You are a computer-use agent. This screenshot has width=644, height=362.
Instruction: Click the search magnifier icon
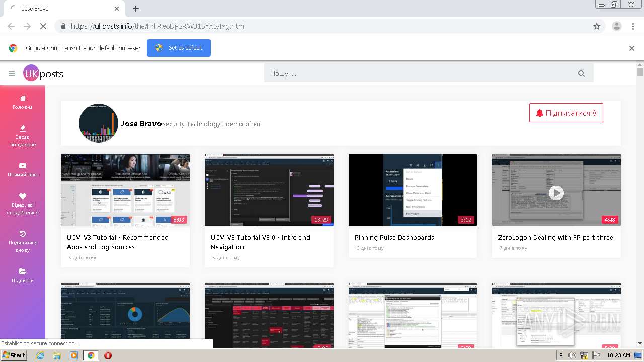pyautogui.click(x=581, y=73)
